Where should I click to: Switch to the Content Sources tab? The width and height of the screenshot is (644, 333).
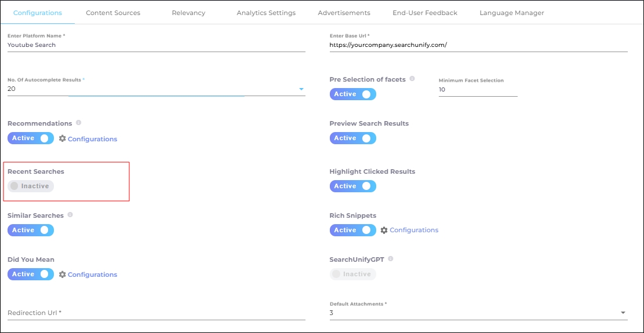[113, 13]
